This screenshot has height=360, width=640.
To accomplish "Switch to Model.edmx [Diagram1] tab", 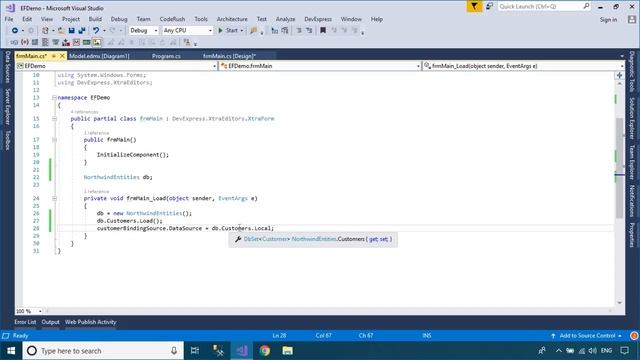I will pyautogui.click(x=99, y=56).
